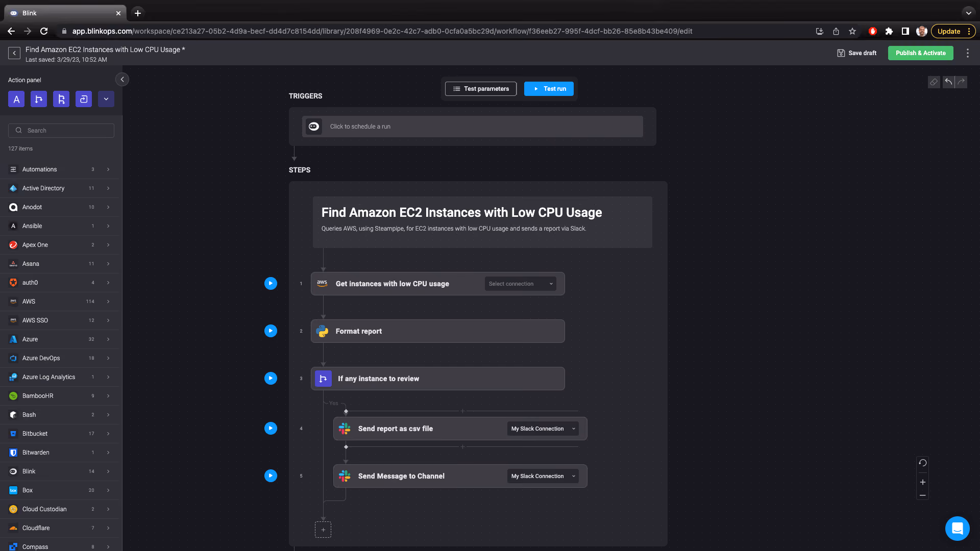Screen dimensions: 980x551
Task: Click the AWS icon on step 1
Action: [322, 284]
